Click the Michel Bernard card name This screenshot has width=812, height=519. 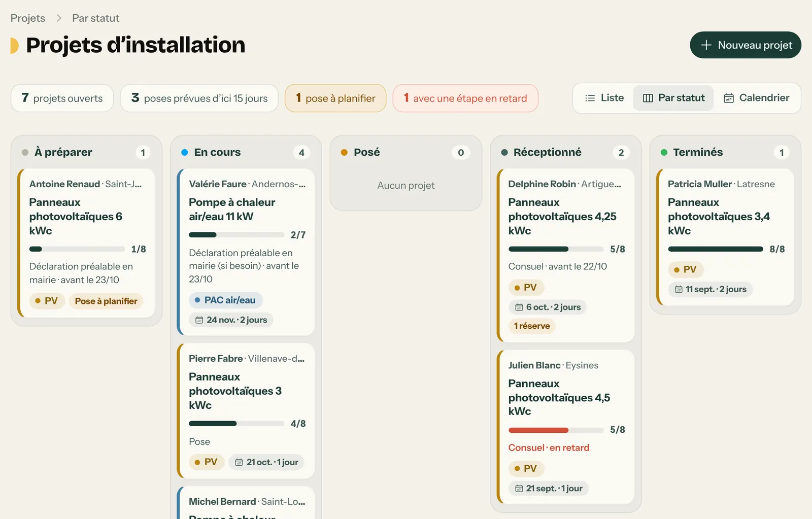tap(222, 502)
